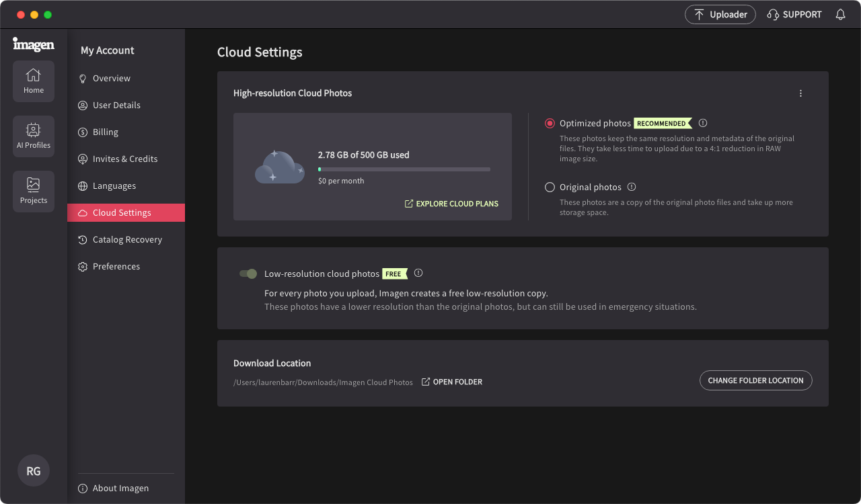
Task: Click the RECOMMENDED badge
Action: 663,124
